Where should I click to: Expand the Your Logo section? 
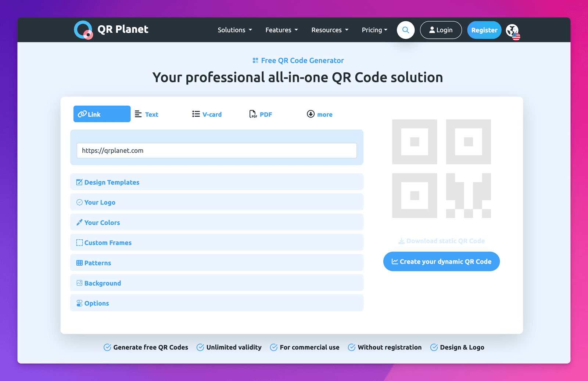(217, 202)
